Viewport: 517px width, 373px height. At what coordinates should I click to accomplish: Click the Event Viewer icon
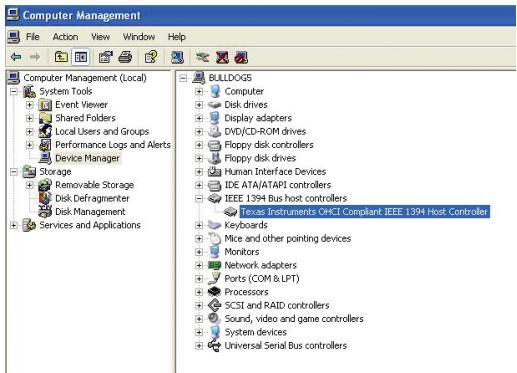45,105
